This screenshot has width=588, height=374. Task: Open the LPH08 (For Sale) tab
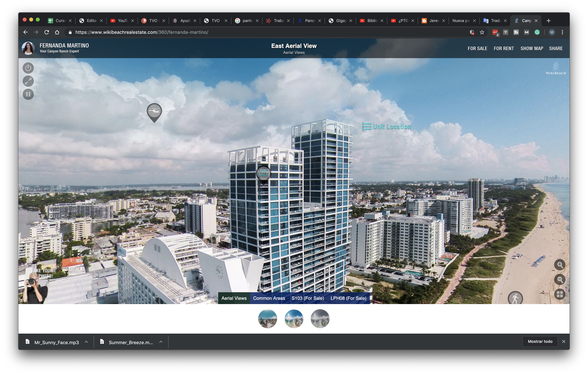click(348, 298)
